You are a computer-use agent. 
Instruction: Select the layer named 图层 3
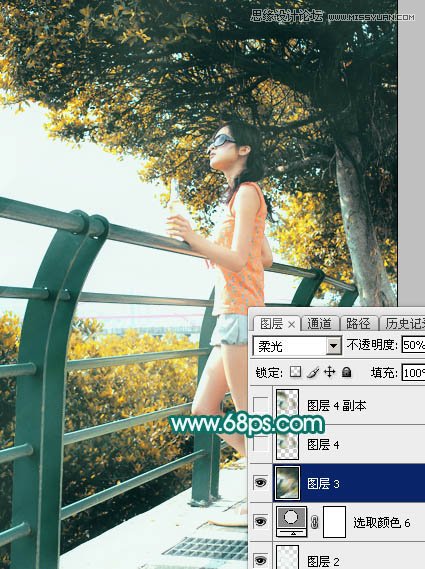[323, 483]
